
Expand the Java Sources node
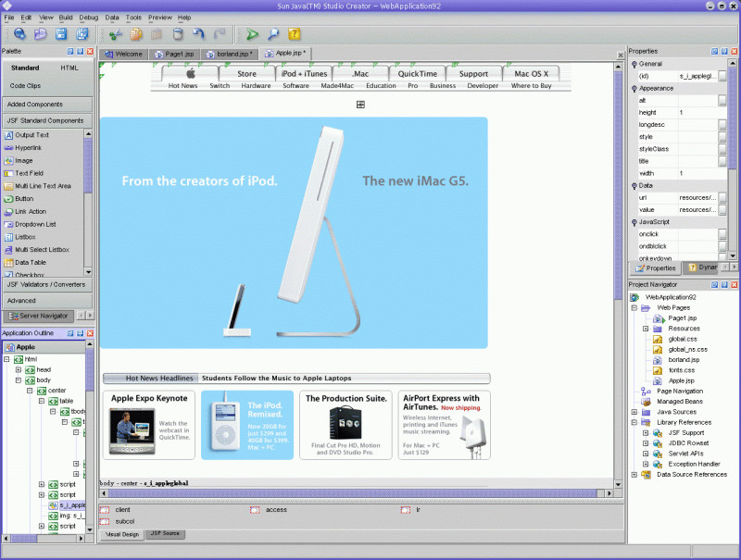tap(634, 412)
